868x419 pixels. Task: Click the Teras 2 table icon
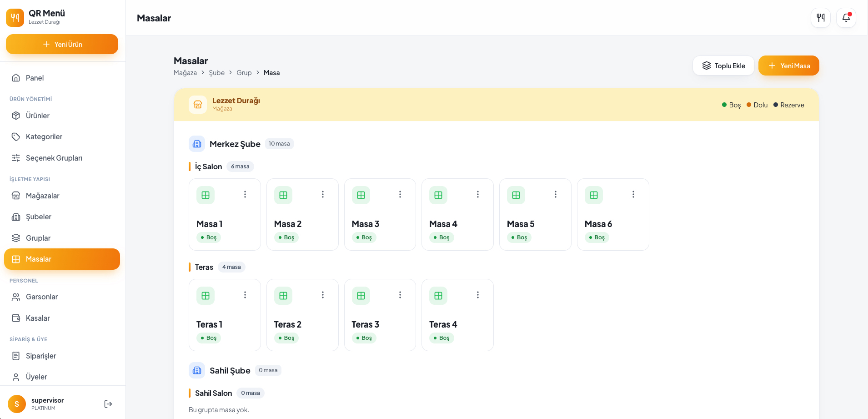pyautogui.click(x=283, y=296)
